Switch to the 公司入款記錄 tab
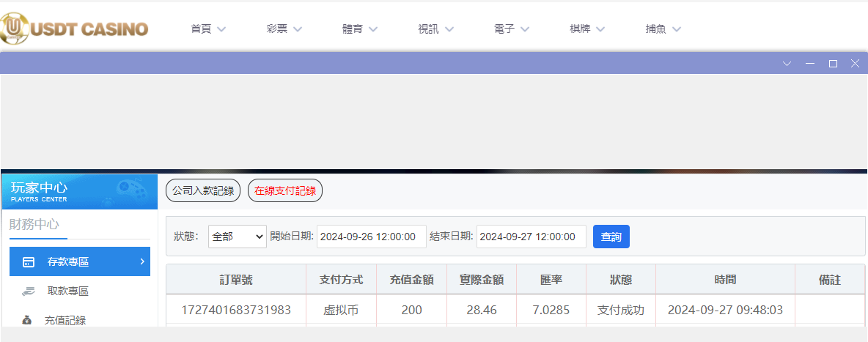 pyautogui.click(x=203, y=191)
